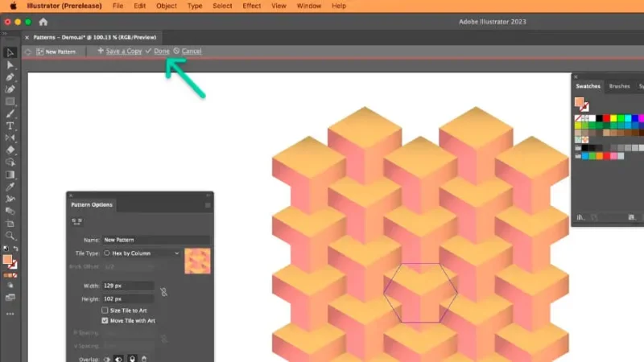Switch to the Brushes tab
This screenshot has height=362, width=644.
(619, 86)
